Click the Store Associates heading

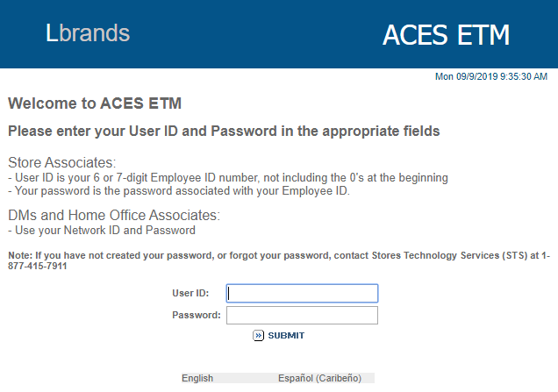(62, 162)
